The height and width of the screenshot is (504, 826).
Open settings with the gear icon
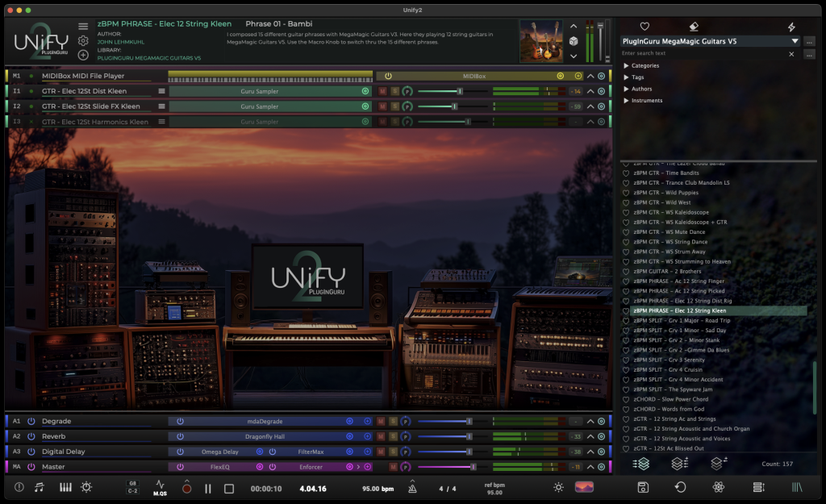point(83,40)
